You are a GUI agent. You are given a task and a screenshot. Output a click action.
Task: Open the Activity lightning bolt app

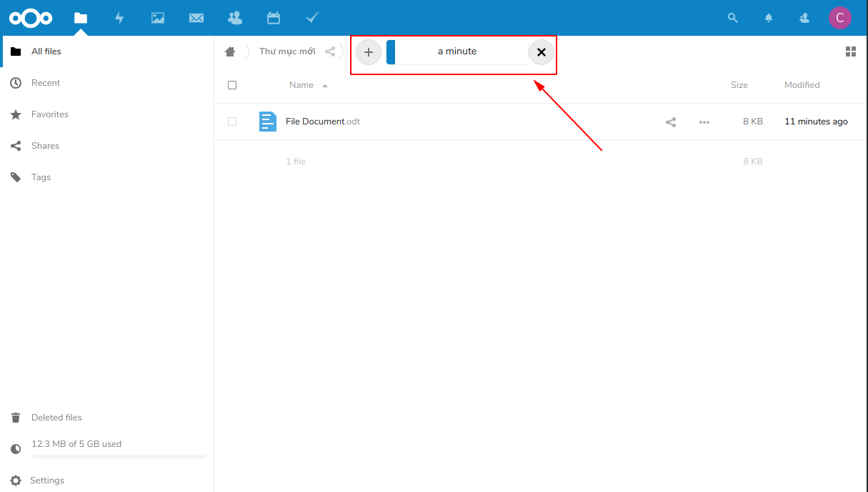coord(119,18)
